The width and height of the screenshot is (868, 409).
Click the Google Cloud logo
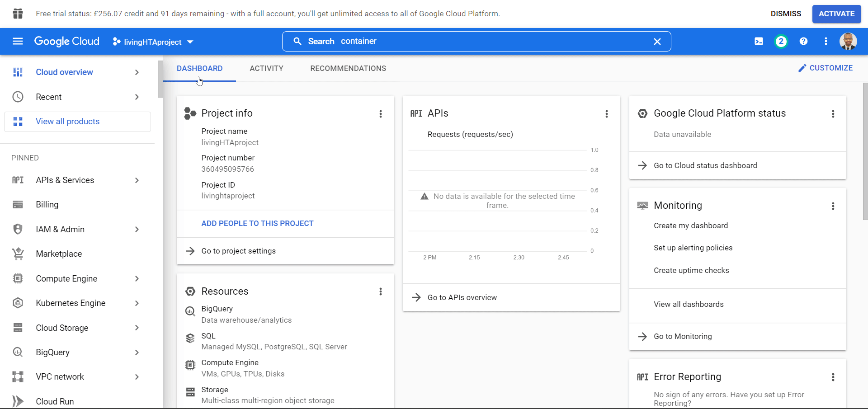pyautogui.click(x=66, y=41)
